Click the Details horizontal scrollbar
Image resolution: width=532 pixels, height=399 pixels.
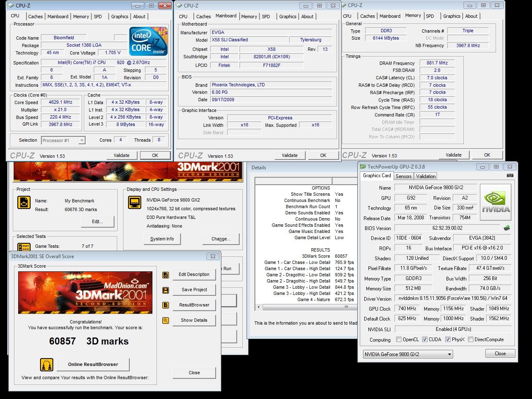306,307
